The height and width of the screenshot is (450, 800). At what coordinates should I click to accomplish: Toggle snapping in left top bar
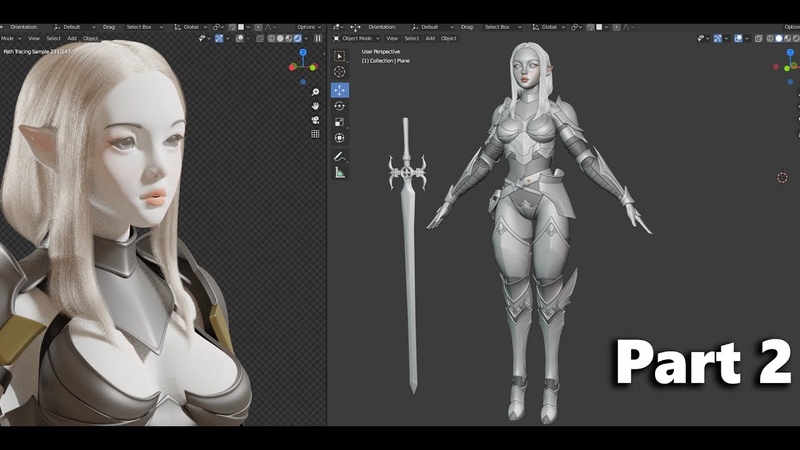tap(232, 27)
